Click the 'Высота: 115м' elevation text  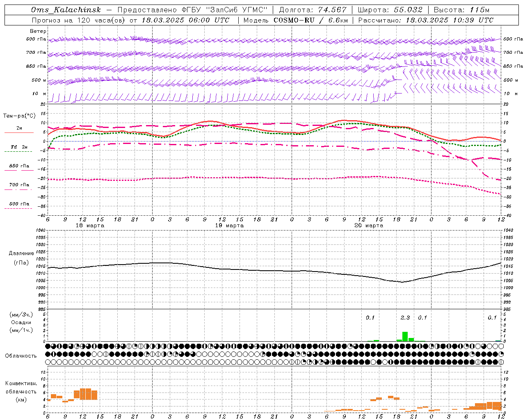[x=462, y=10]
